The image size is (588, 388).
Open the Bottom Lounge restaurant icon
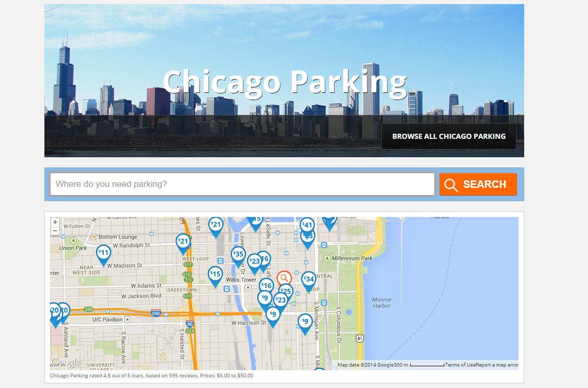pyautogui.click(x=94, y=237)
